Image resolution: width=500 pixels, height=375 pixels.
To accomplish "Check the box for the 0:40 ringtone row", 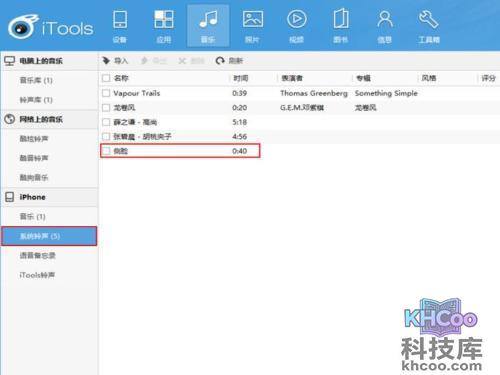I will tap(106, 151).
